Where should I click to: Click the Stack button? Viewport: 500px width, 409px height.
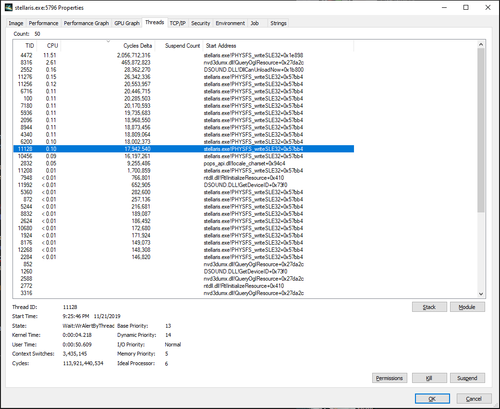(429, 307)
